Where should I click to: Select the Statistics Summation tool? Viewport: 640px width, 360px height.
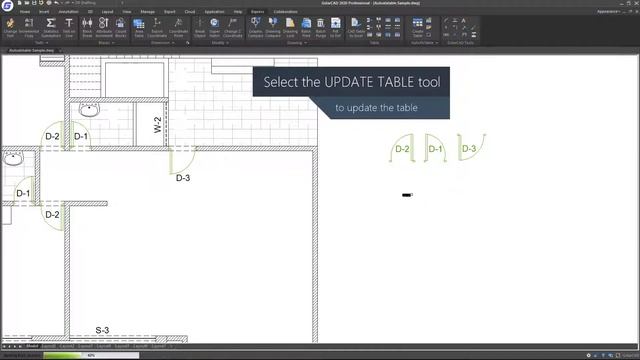click(x=51, y=27)
